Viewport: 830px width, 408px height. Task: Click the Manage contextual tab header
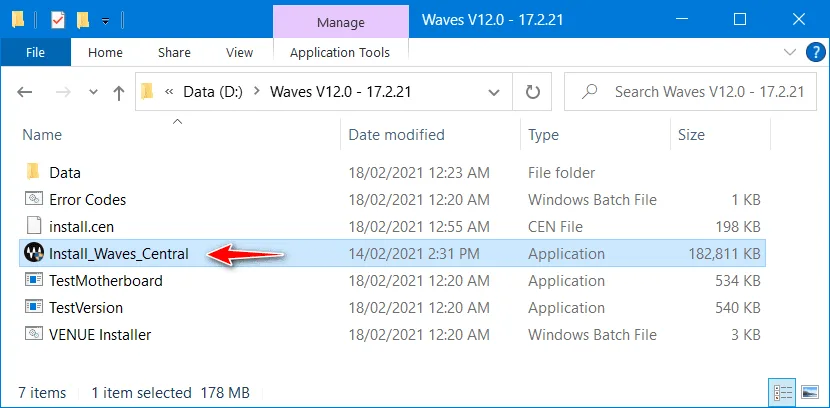coord(341,22)
